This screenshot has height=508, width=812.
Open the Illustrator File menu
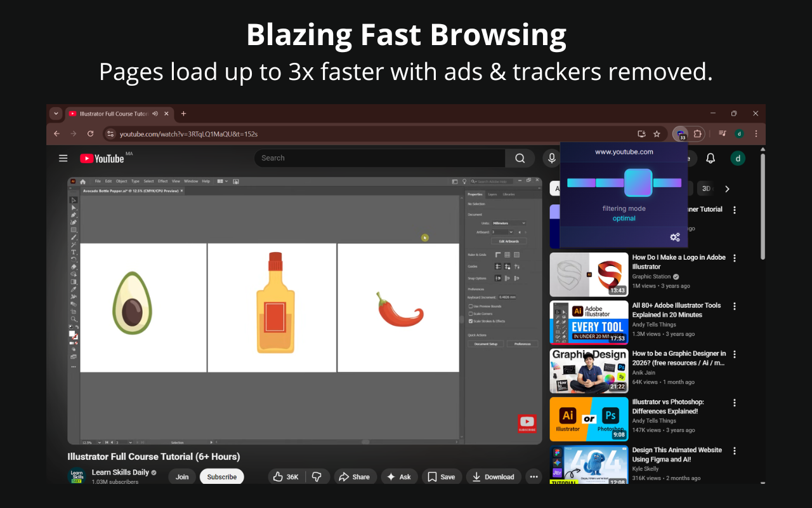point(98,181)
